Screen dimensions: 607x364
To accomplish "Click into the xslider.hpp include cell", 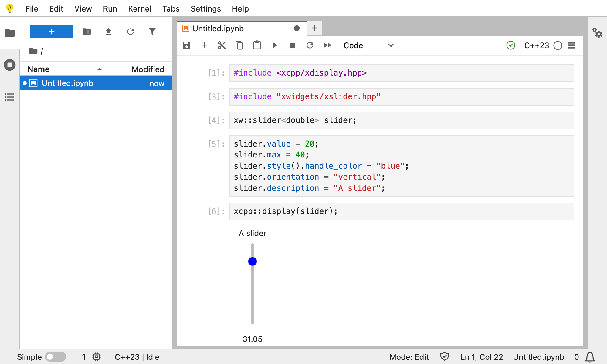I will pyautogui.click(x=402, y=96).
